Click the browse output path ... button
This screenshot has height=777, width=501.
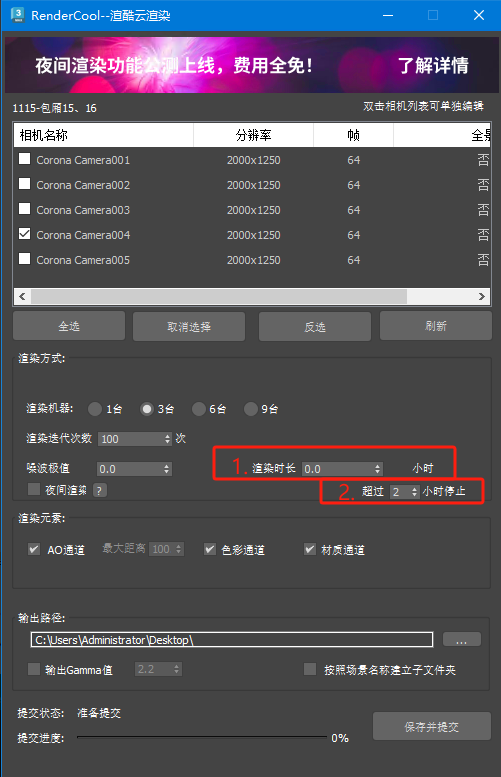461,640
